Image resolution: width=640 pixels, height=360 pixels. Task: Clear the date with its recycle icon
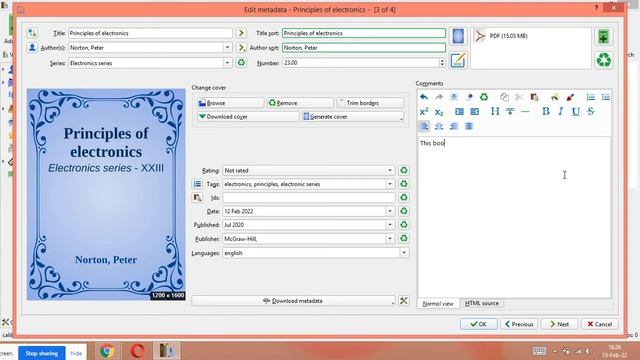[x=404, y=211]
